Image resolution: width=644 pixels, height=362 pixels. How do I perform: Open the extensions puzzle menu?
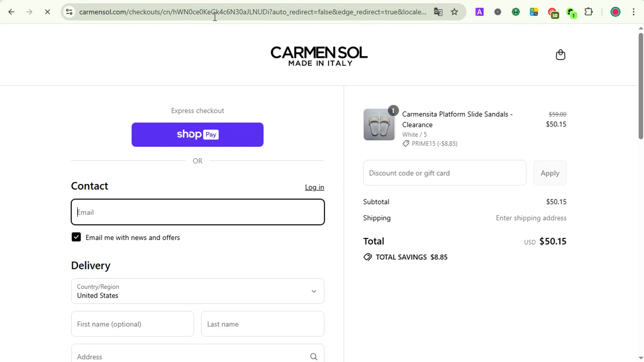[x=589, y=12]
